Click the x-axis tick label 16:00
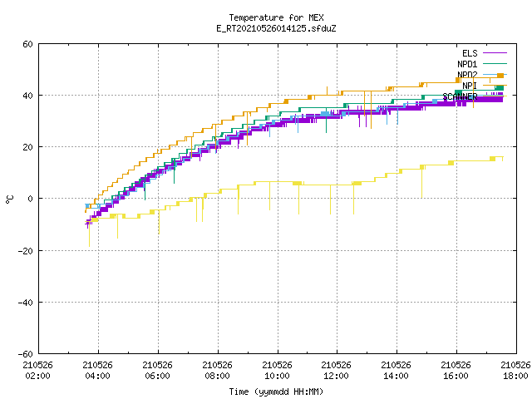Image resolution: width=532 pixels, height=399 pixels. (x=456, y=376)
